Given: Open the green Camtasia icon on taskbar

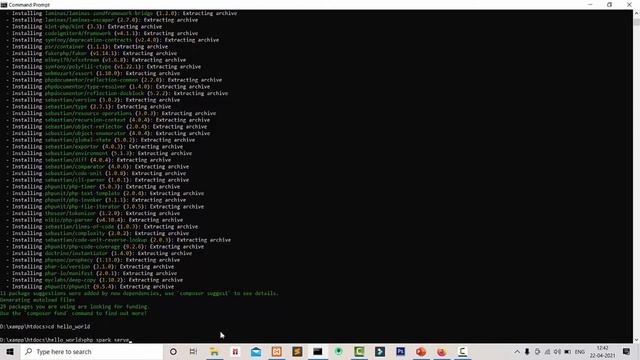Looking at the screenshot, I should pos(359,351).
